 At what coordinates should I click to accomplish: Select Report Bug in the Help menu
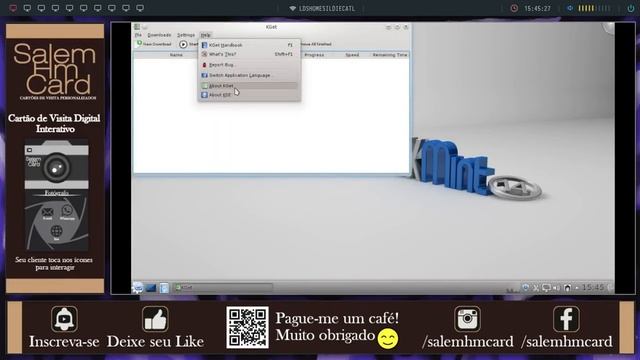coord(249,65)
